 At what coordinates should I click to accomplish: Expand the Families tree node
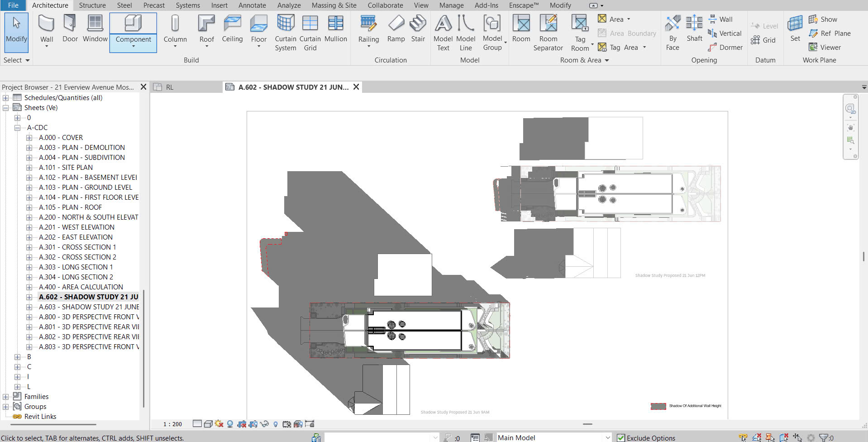(x=6, y=397)
